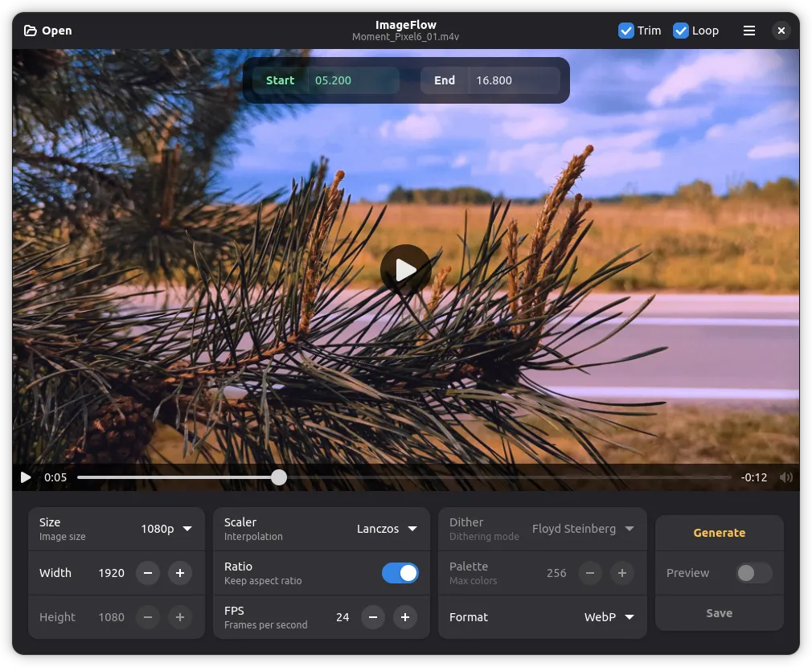Click the Width value 1920
The image size is (812, 667).
(x=111, y=573)
